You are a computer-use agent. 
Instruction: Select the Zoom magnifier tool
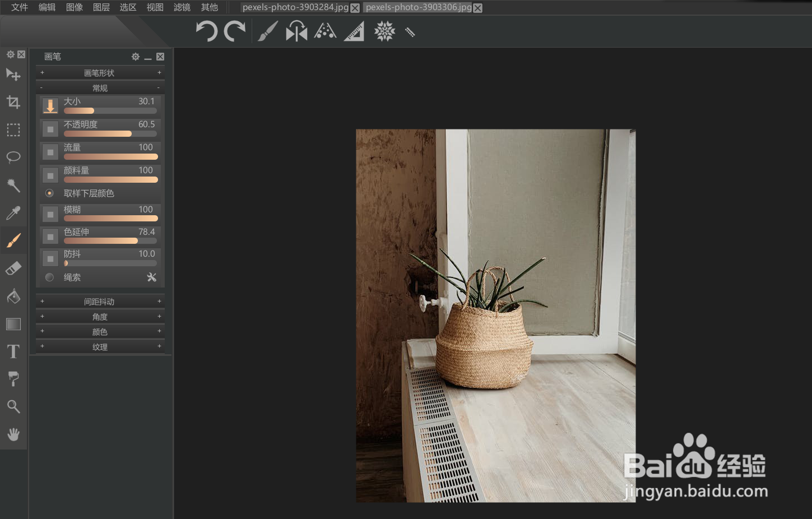(x=13, y=407)
